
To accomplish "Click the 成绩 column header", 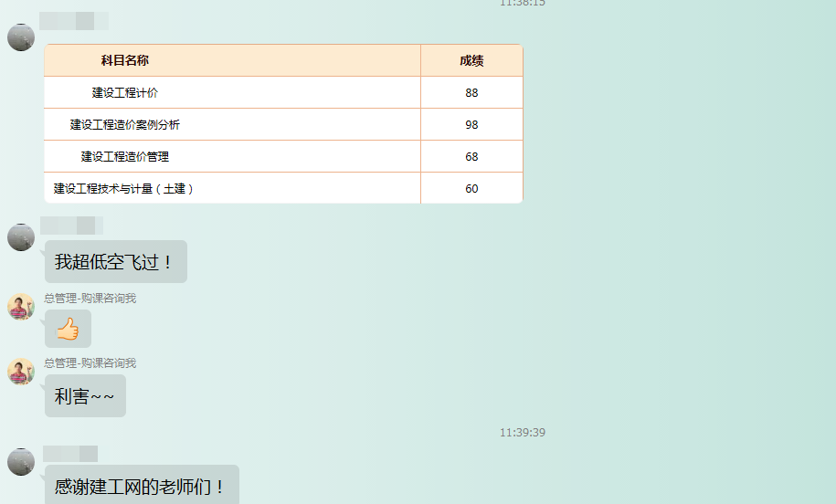I will click(x=471, y=61).
